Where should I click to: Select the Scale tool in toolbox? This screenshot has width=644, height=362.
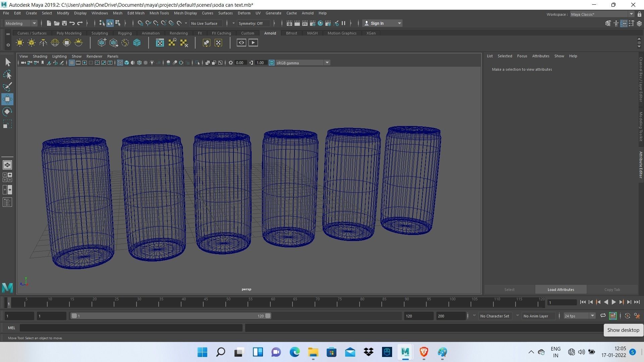pos(7,124)
